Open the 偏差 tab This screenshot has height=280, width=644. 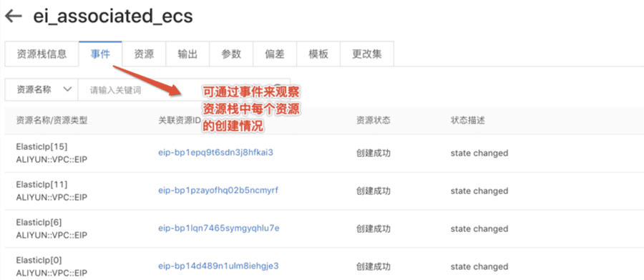274,54
